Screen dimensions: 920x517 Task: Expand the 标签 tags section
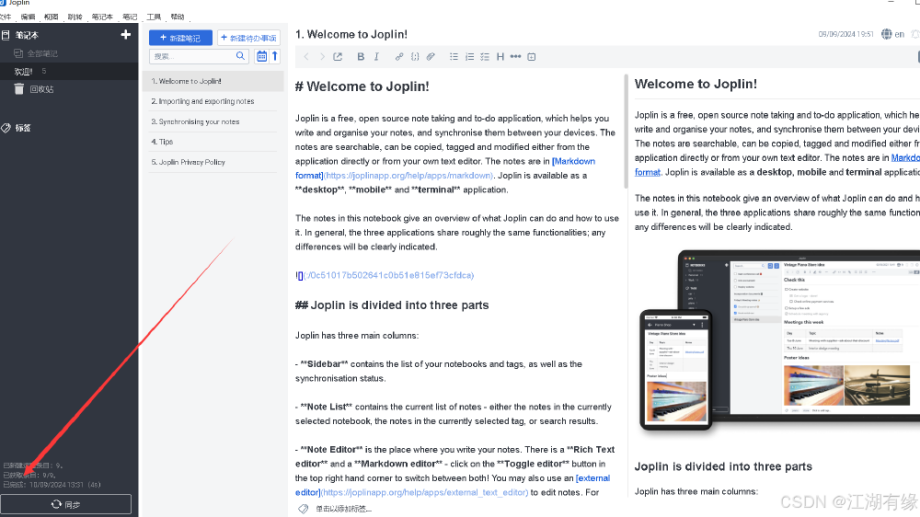tap(16, 128)
